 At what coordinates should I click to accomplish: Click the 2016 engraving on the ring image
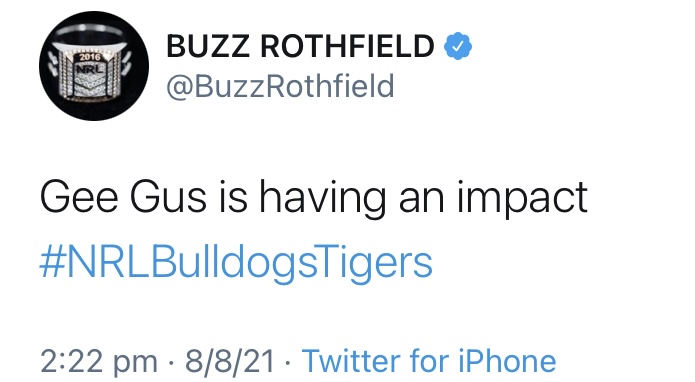coord(90,57)
